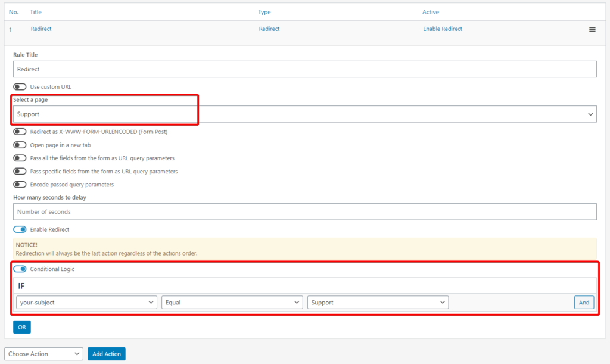
Task: Disable the Enable Redirect toggle
Action: pyautogui.click(x=20, y=229)
